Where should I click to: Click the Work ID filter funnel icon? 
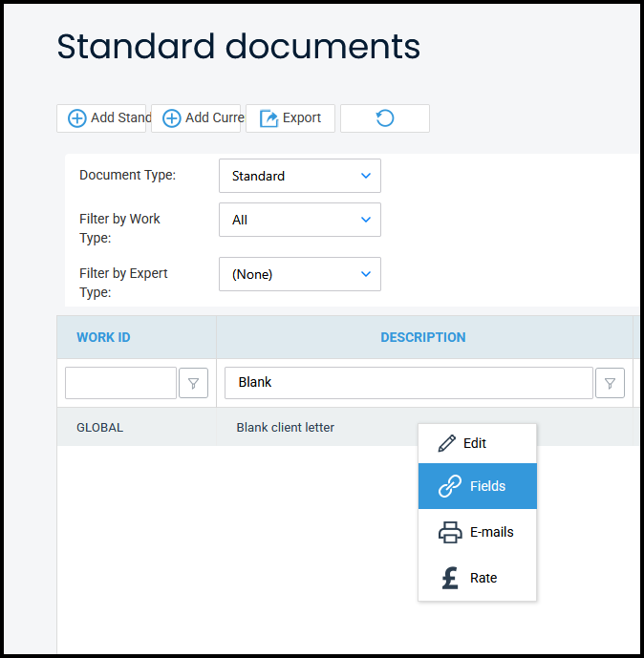[x=194, y=383]
